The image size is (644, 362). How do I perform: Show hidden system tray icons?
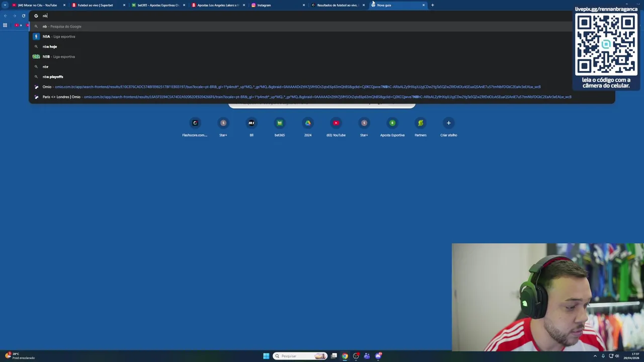click(x=595, y=356)
